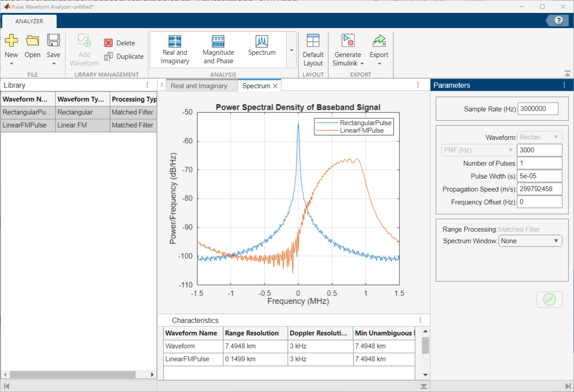Click the Library horizontal scrollbar

[73, 374]
